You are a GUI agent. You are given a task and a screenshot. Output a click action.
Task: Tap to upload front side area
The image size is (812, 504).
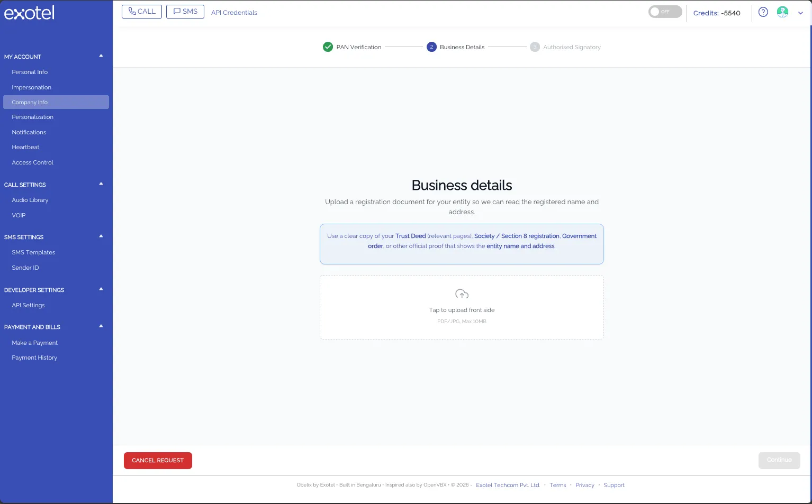coord(462,307)
